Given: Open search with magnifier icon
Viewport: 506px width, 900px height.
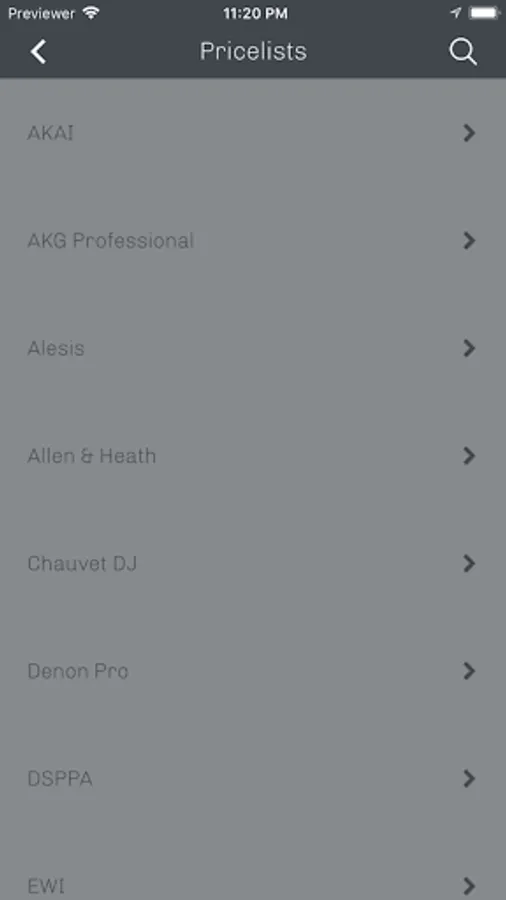Looking at the screenshot, I should pos(462,52).
